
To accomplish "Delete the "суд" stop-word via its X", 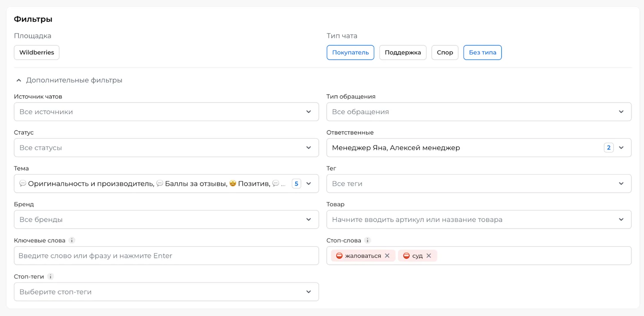I will coord(429,256).
